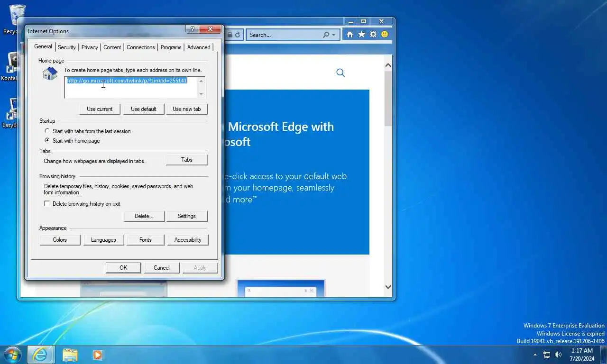Open Favorites star icon in IE
This screenshot has width=607, height=364.
click(x=361, y=35)
